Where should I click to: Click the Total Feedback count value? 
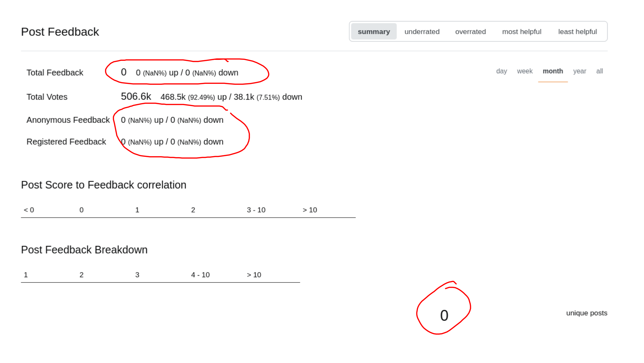pyautogui.click(x=124, y=72)
